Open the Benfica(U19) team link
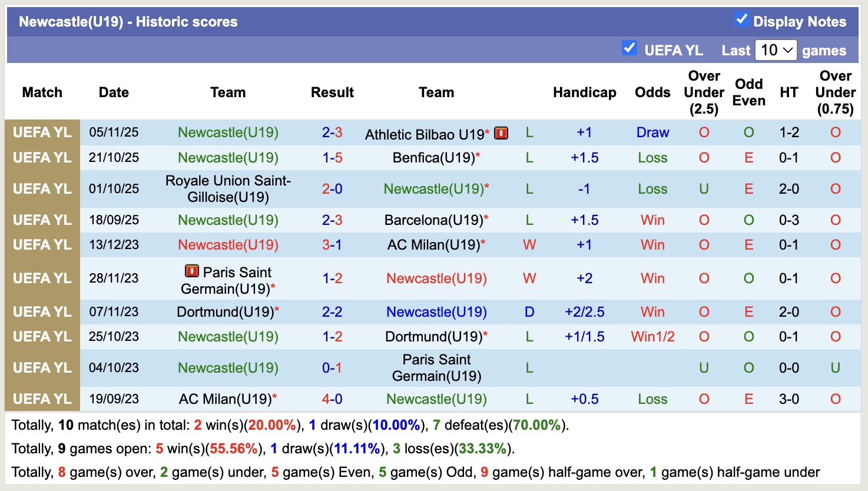The image size is (868, 491). point(433,158)
